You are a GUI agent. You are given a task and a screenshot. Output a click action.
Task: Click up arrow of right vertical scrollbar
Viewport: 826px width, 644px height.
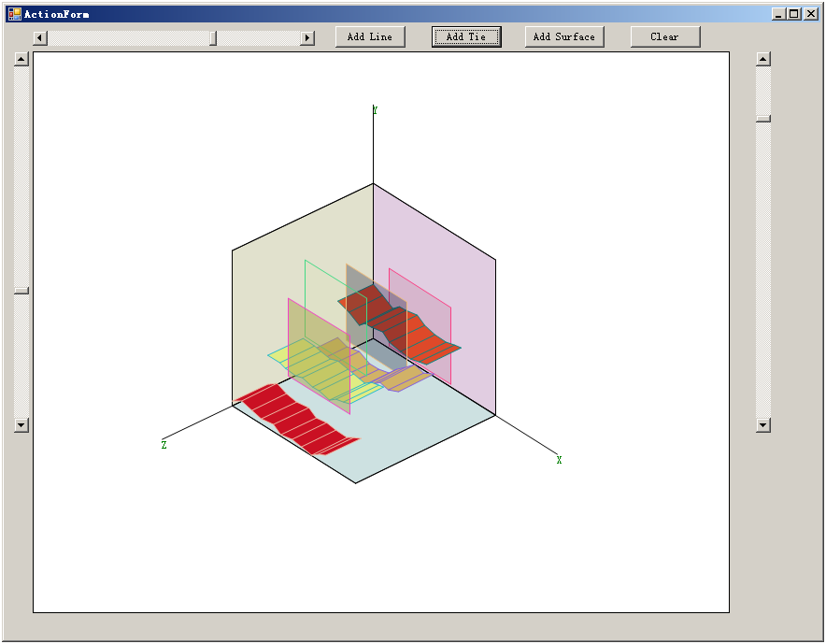tap(763, 59)
